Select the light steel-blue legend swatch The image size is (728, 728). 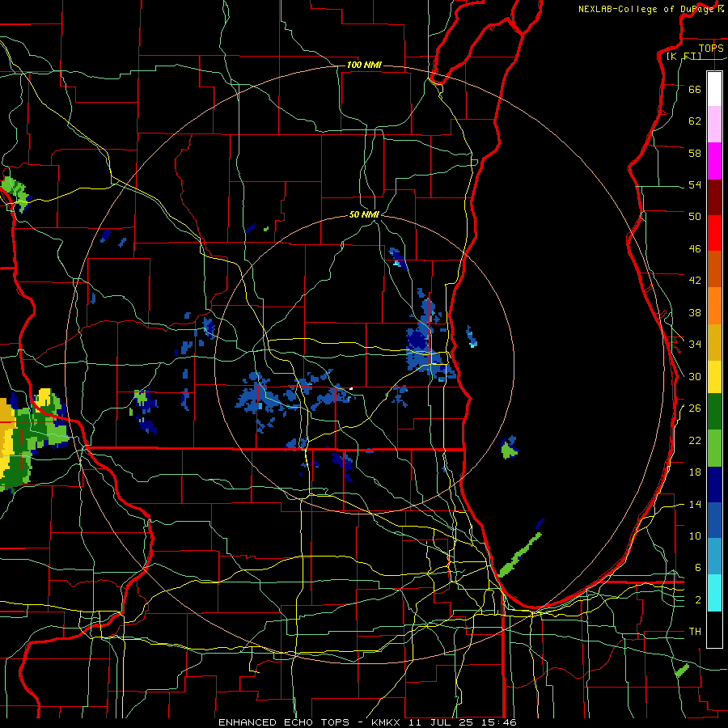tap(714, 557)
